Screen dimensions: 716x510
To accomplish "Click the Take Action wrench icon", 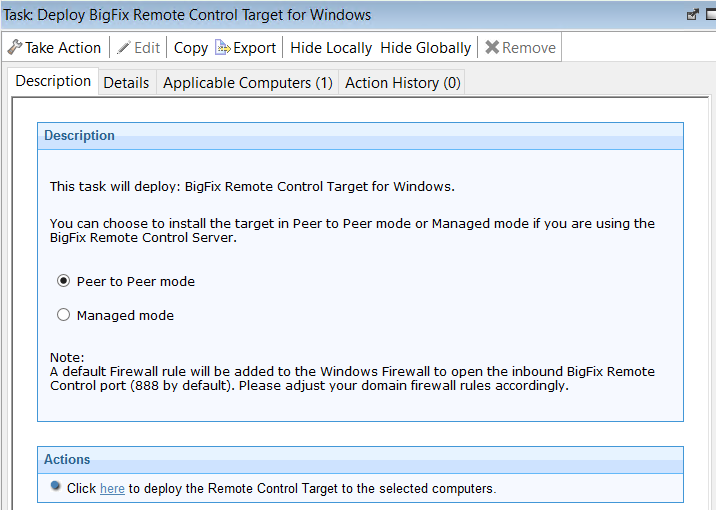I will 15,47.
